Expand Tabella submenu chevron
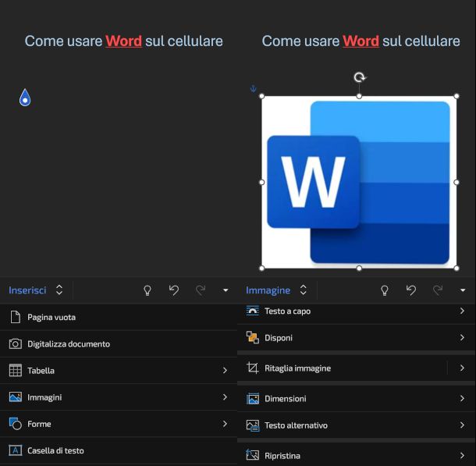This screenshot has width=476, height=466. (x=225, y=371)
